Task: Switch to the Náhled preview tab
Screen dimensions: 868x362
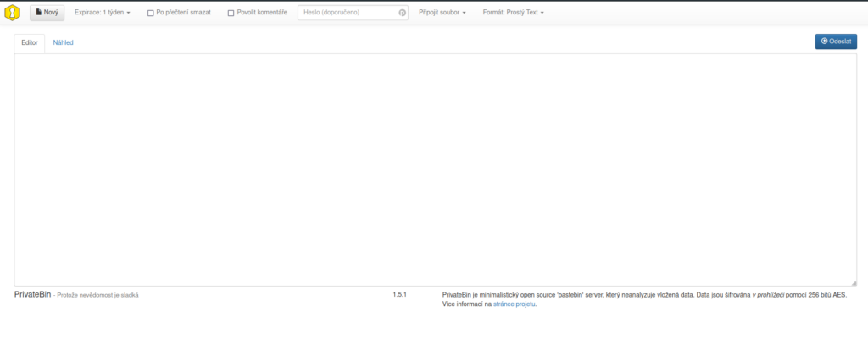Action: click(x=64, y=42)
